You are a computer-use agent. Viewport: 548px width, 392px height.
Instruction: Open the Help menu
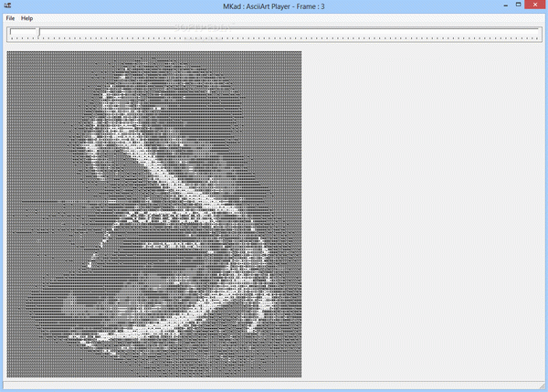[x=26, y=18]
